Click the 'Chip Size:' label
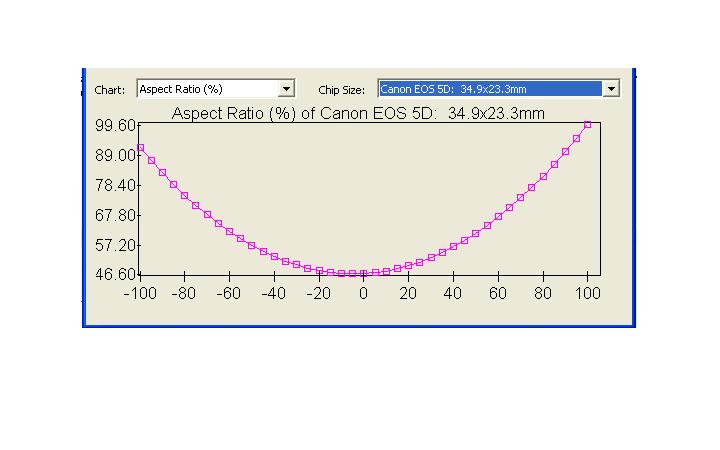720x450 pixels. 341,90
